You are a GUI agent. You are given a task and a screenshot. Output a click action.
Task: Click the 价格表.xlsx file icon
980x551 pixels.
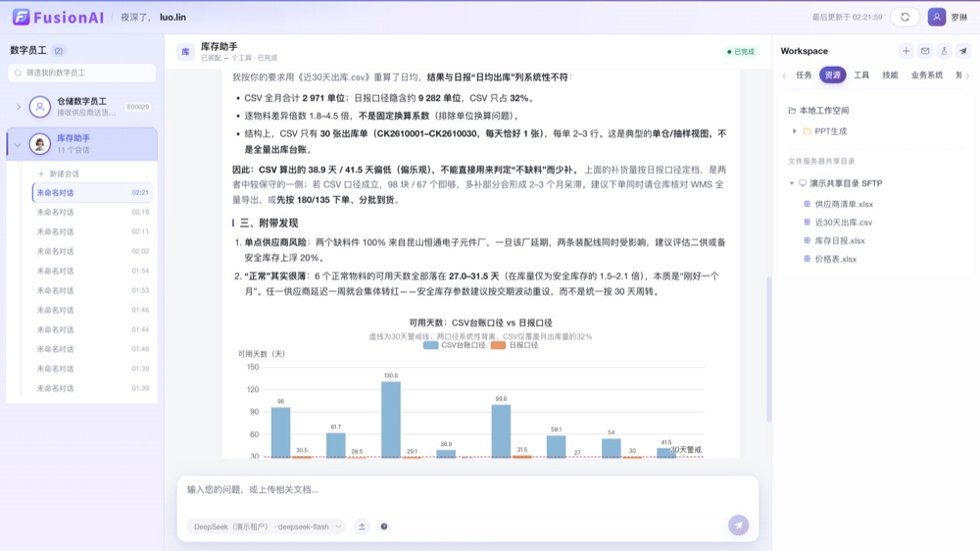807,259
